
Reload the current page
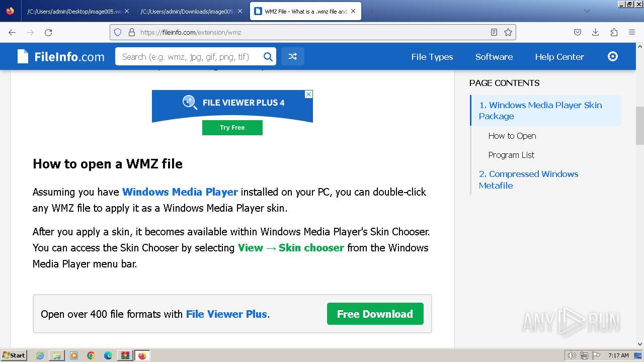click(x=48, y=32)
